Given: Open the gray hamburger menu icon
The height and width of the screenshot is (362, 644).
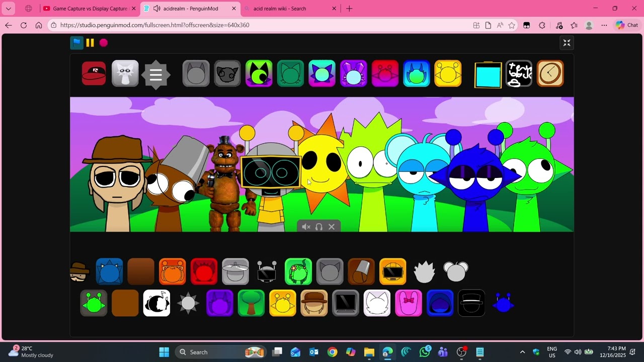Looking at the screenshot, I should [156, 75].
